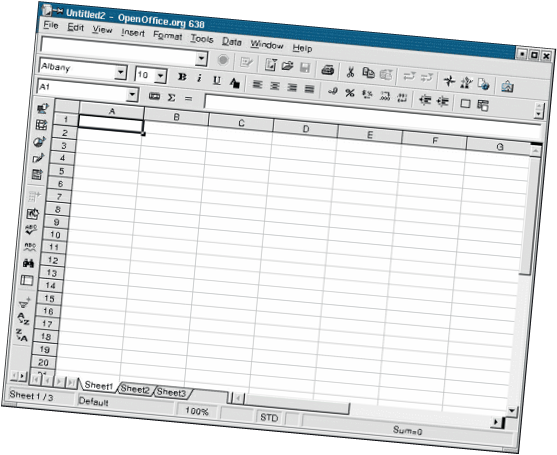Run Spellcheck from ABC checkmark icon
Image resolution: width=557 pixels, height=455 pixels.
[x=31, y=230]
